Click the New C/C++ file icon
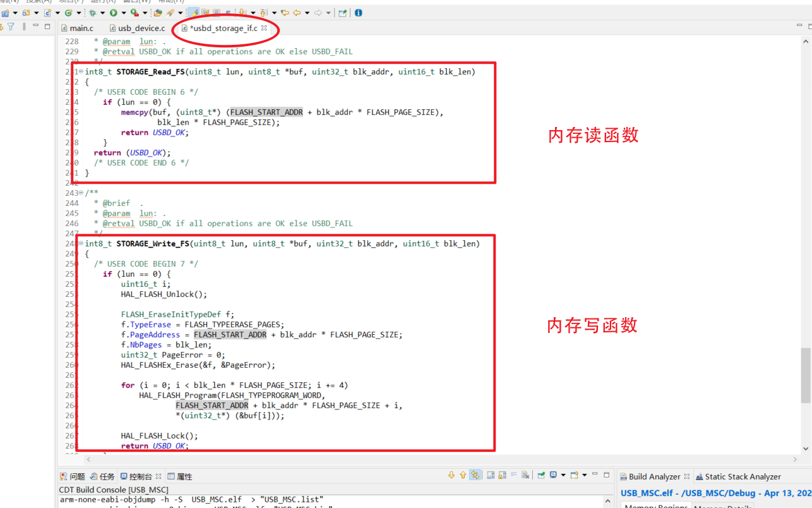 pos(47,13)
